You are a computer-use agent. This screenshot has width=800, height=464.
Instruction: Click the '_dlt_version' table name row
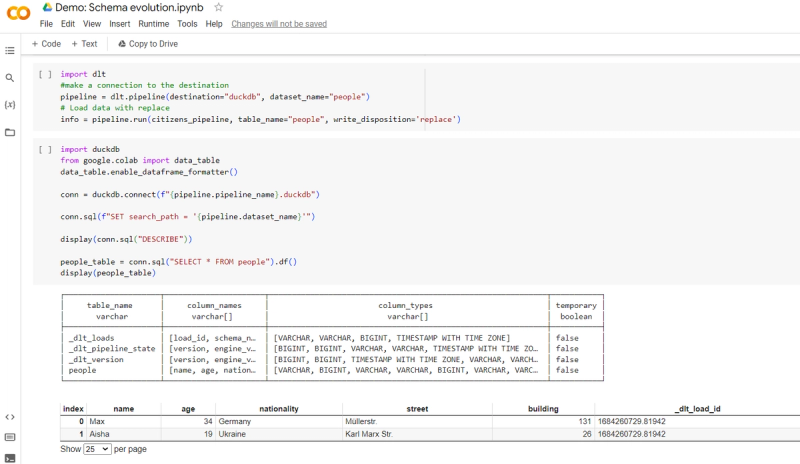96,359
